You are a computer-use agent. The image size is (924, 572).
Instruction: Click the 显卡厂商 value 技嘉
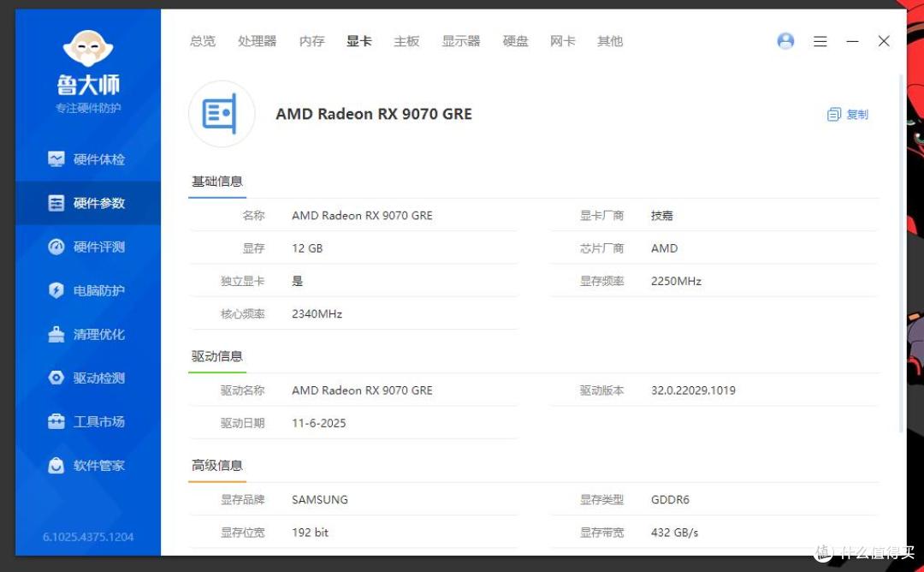coord(661,216)
